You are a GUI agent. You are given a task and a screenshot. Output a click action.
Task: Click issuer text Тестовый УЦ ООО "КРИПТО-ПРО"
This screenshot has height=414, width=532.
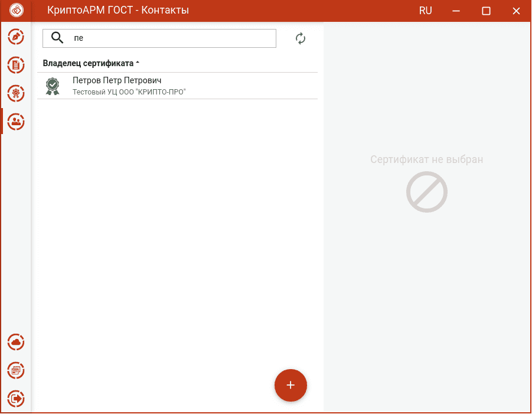129,92
